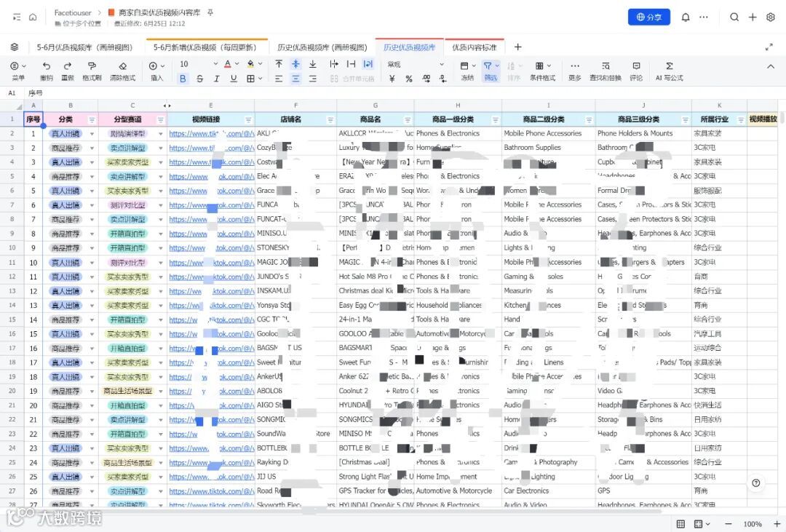Select cell 序号 in header row

pyautogui.click(x=33, y=119)
